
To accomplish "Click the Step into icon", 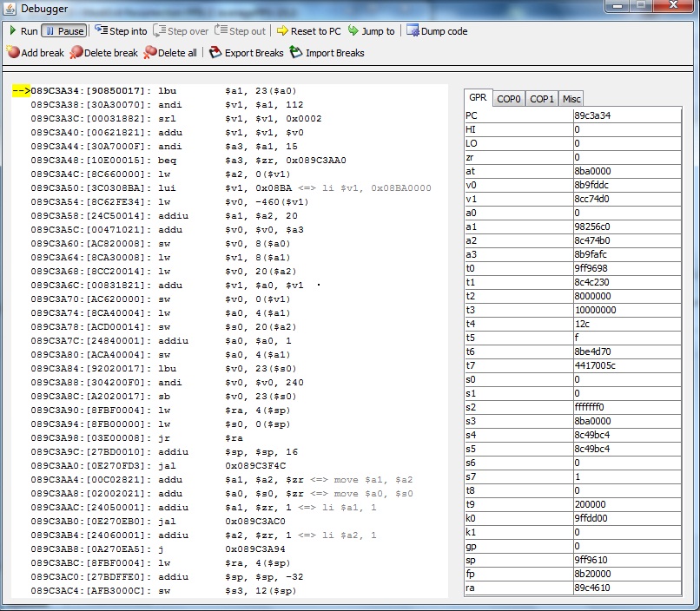I will [101, 31].
